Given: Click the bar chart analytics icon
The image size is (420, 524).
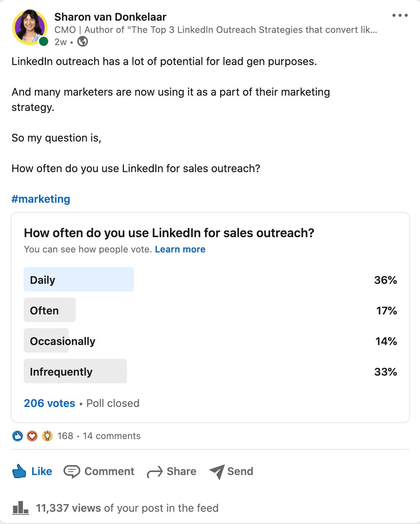Looking at the screenshot, I should (21, 508).
